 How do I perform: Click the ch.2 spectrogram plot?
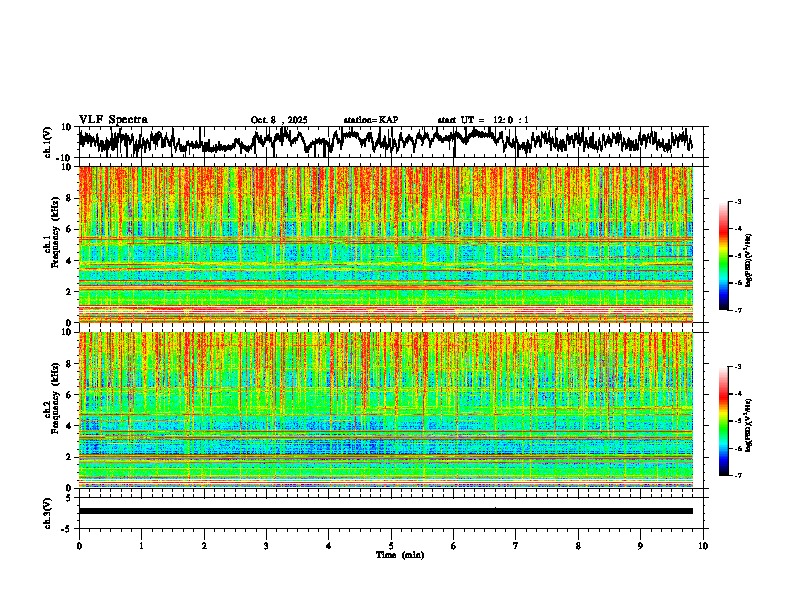coord(385,410)
